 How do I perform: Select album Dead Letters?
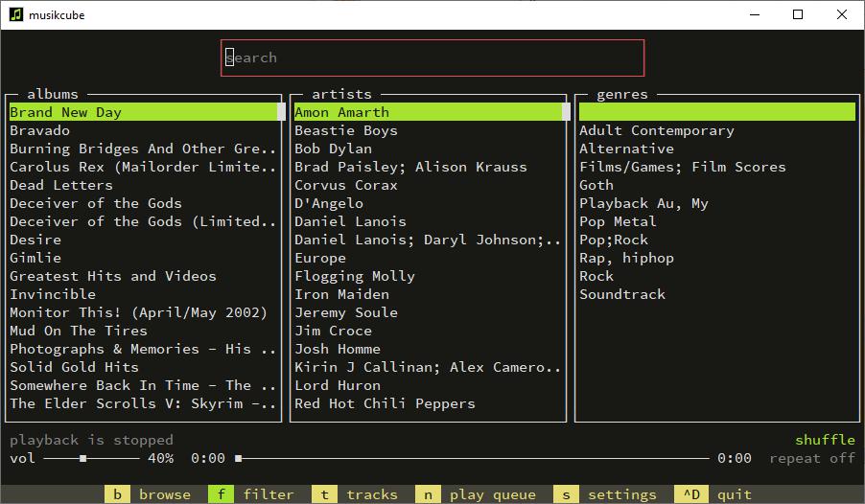click(143, 185)
